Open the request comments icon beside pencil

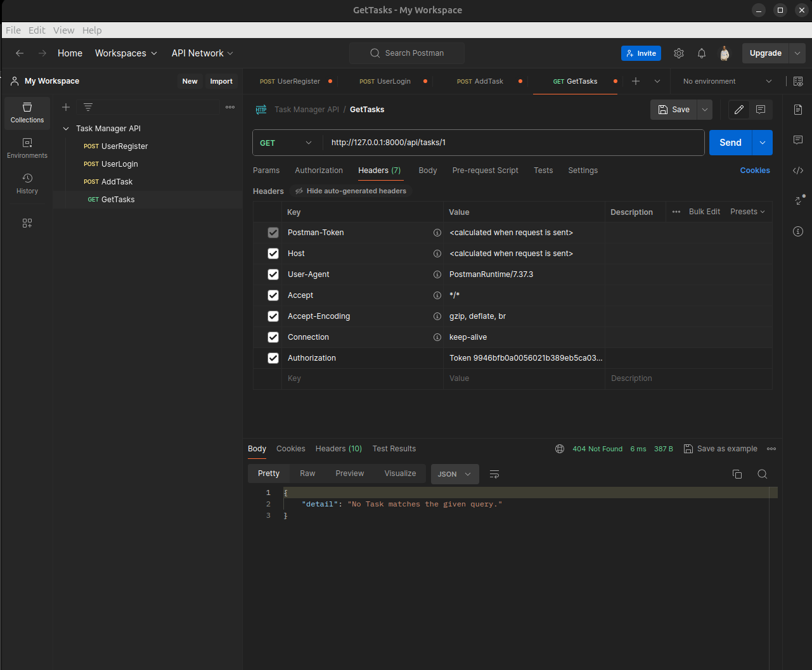click(761, 110)
